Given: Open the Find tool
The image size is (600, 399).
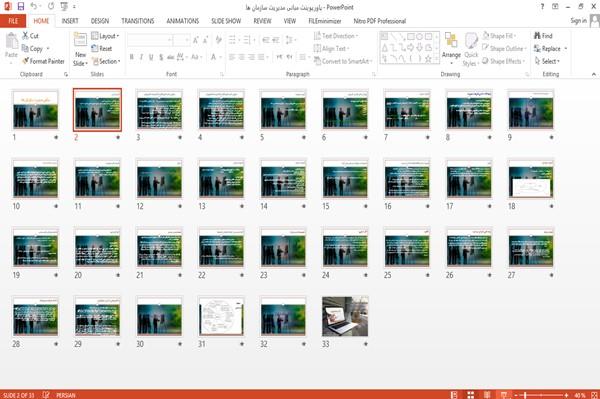Looking at the screenshot, I should pos(543,36).
